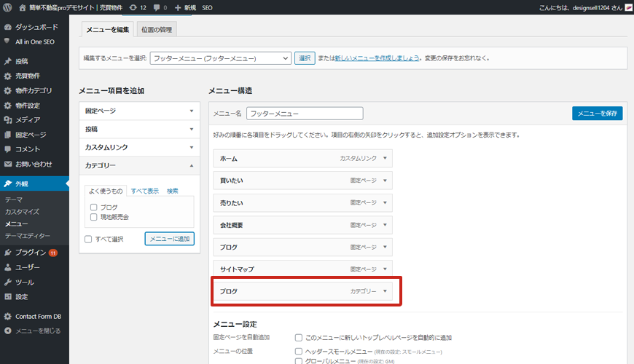The width and height of the screenshot is (634, 364).
Task: Open the ユーザー users icon
Action: [8, 267]
